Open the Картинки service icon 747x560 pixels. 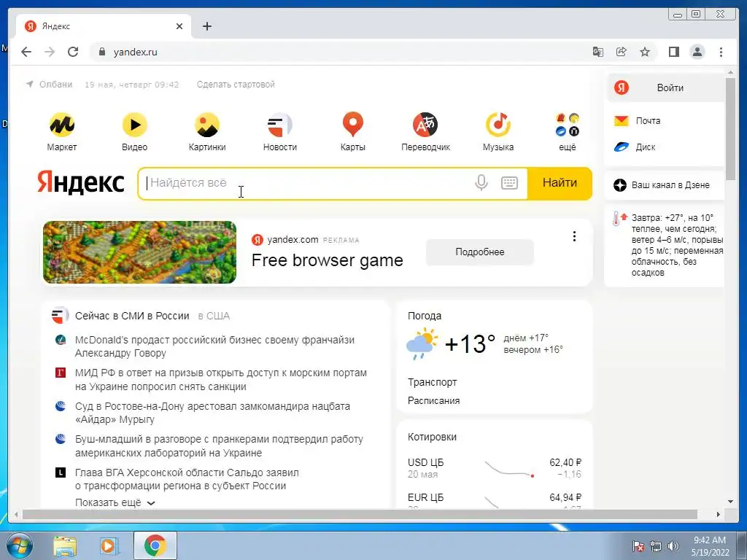pos(207,125)
